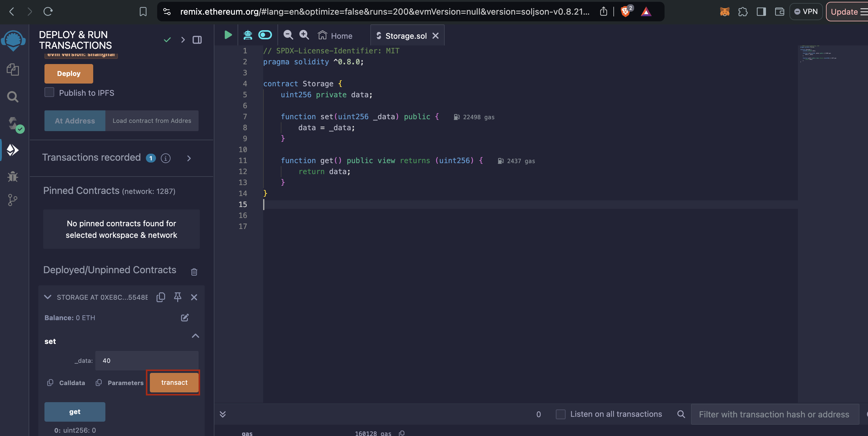The image size is (868, 436).
Task: Toggle the browser sidebar panel icon
Action: pos(761,12)
